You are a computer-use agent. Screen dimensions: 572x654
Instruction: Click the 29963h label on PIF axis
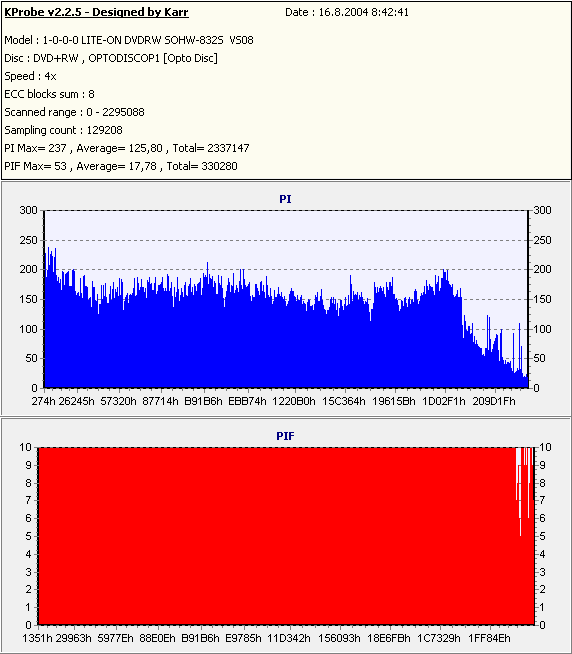coord(74,638)
